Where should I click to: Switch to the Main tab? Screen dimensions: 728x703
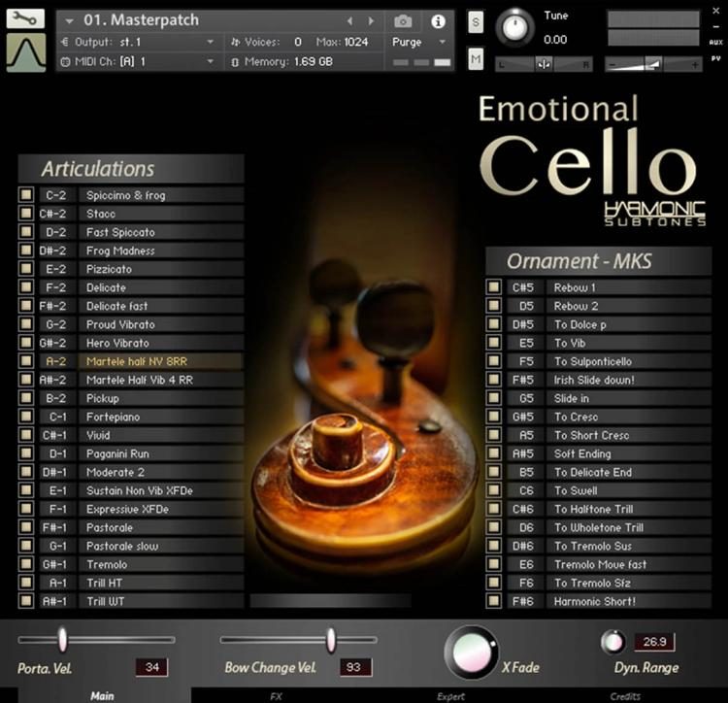coord(104,695)
